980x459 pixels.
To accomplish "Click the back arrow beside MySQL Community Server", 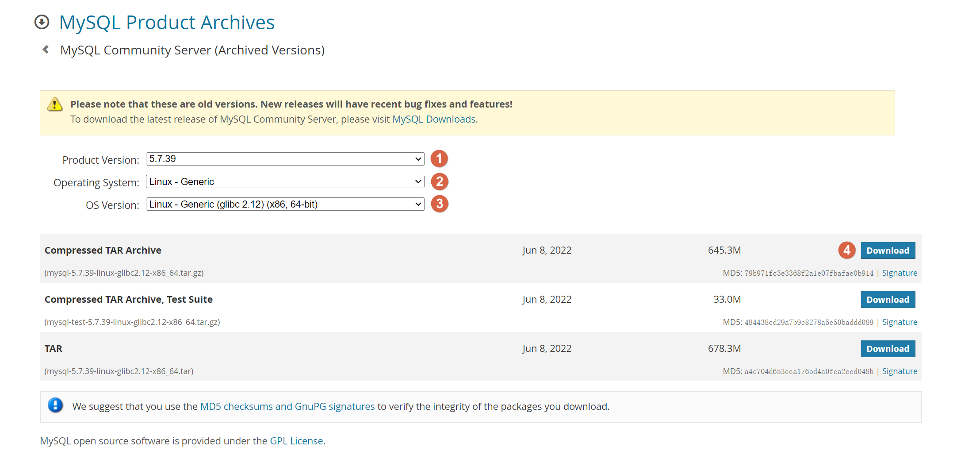I will [x=46, y=50].
